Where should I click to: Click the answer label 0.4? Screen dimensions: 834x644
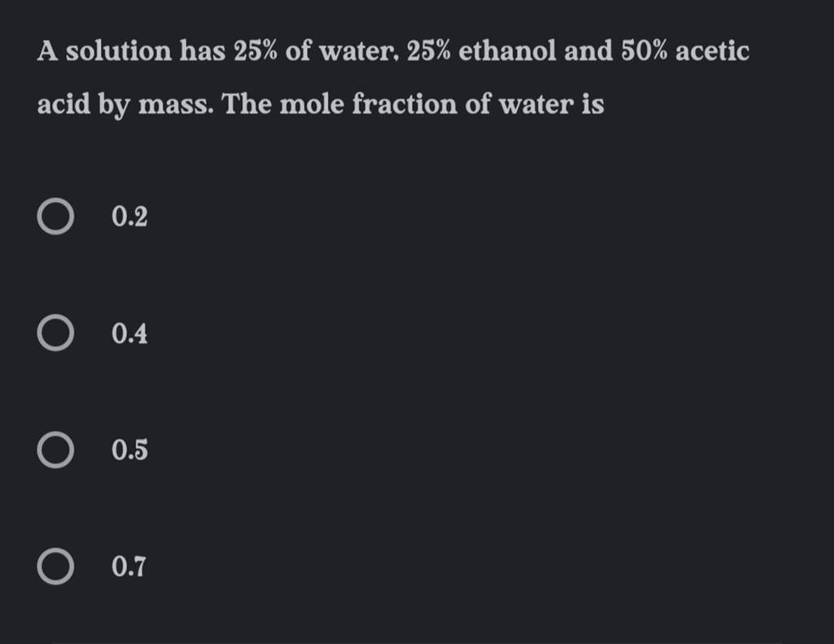pyautogui.click(x=129, y=332)
